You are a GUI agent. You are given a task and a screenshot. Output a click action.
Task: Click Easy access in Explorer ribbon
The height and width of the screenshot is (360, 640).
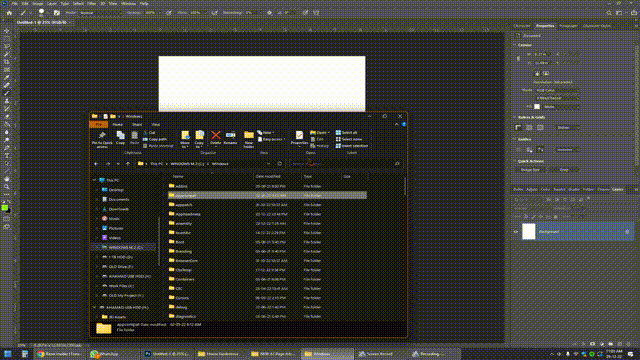(271, 139)
